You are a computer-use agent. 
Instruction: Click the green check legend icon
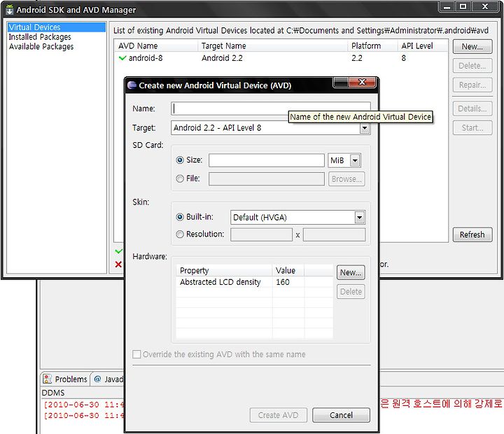click(118, 251)
